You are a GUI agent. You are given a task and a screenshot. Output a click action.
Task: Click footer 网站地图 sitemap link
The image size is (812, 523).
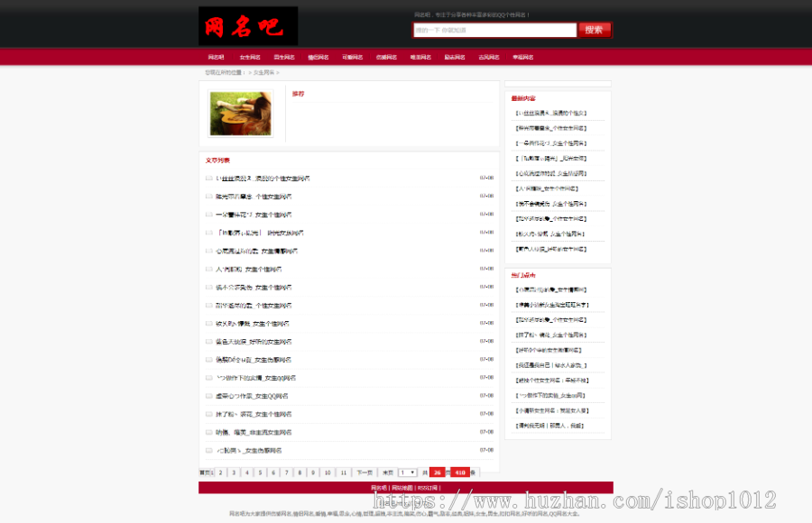pos(402,488)
